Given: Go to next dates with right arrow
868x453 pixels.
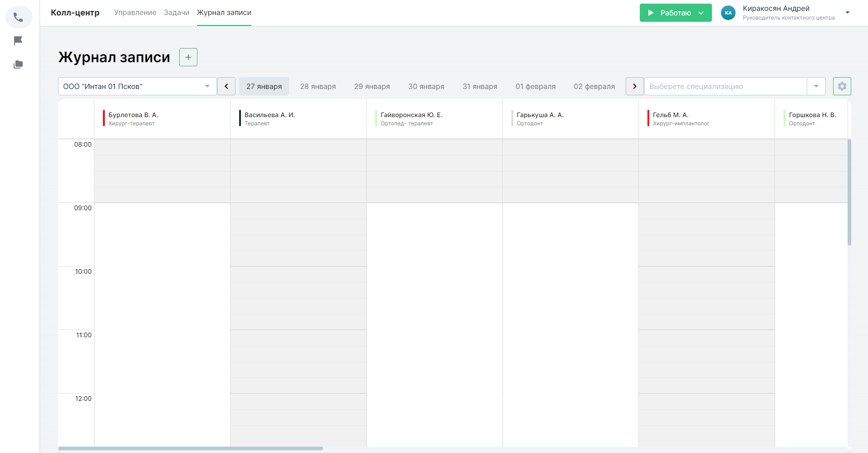Looking at the screenshot, I should [635, 86].
